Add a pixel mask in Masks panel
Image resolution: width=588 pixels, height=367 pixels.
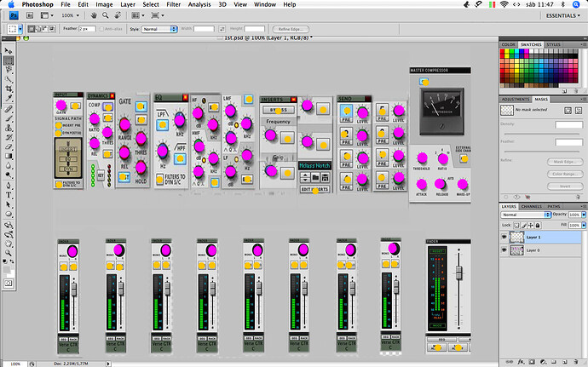568,110
